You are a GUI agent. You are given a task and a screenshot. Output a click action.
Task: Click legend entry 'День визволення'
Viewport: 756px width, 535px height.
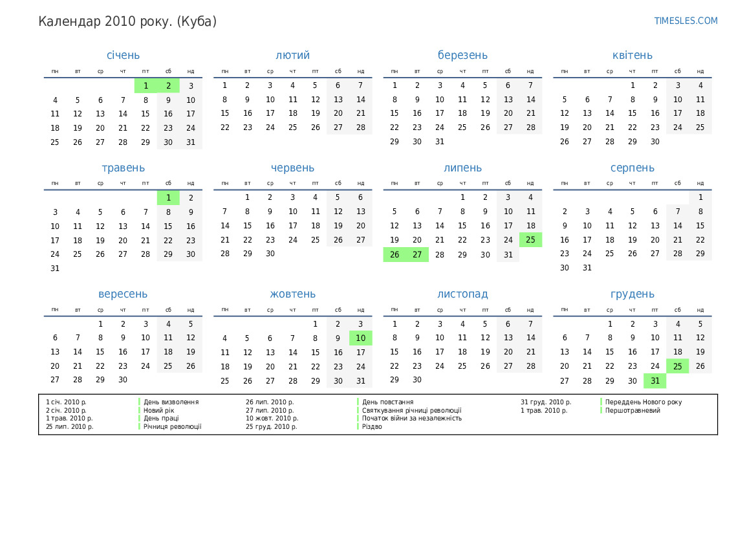tap(171, 402)
